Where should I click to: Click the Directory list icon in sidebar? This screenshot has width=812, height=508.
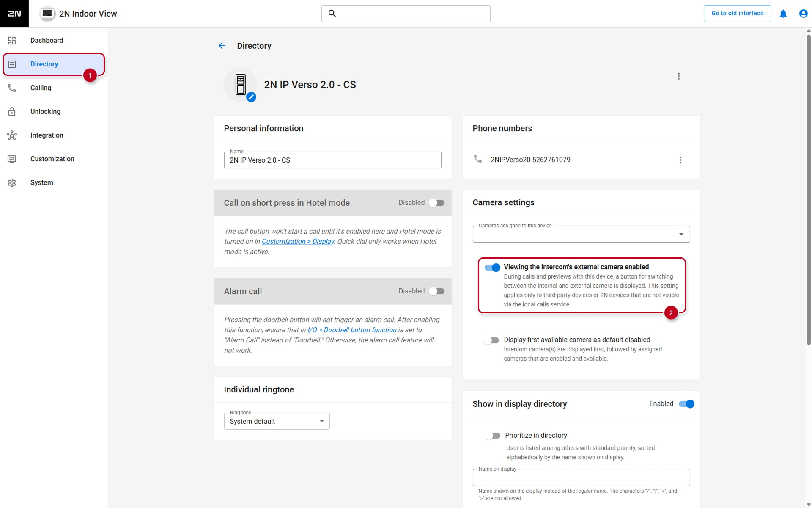[x=12, y=64]
